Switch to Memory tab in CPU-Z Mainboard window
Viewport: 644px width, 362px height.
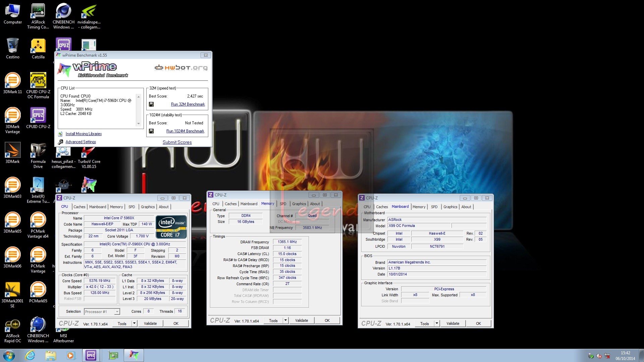pyautogui.click(x=419, y=207)
